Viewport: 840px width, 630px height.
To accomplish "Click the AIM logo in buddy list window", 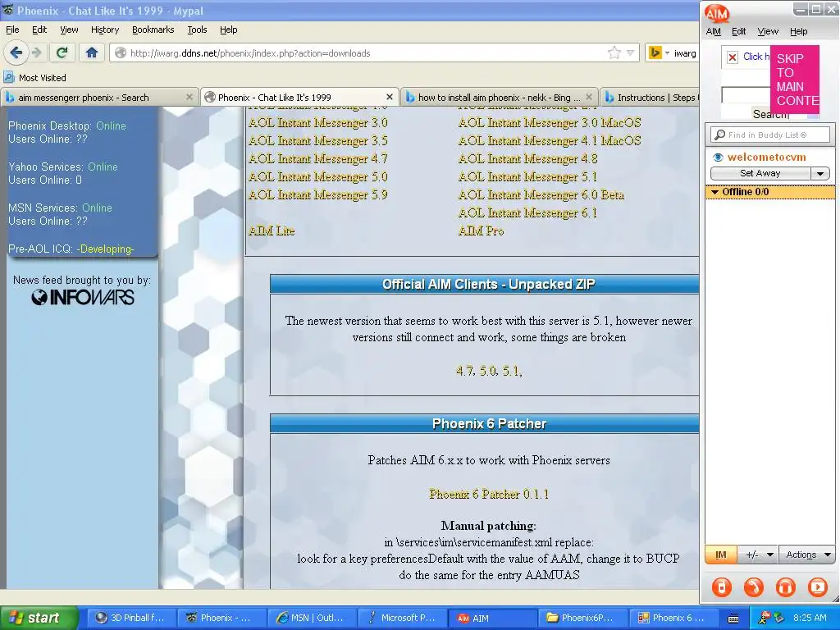I will (x=716, y=13).
